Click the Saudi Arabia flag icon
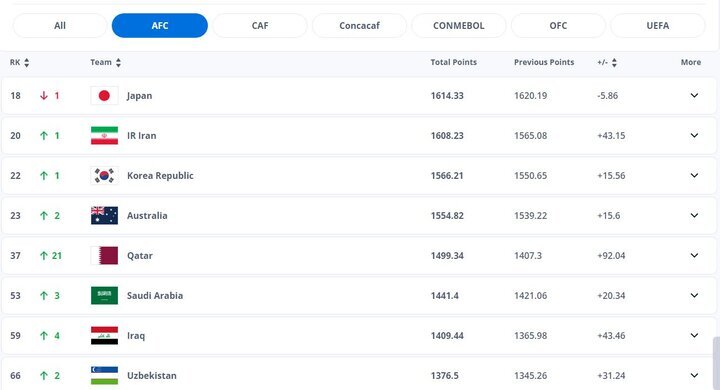 click(104, 295)
